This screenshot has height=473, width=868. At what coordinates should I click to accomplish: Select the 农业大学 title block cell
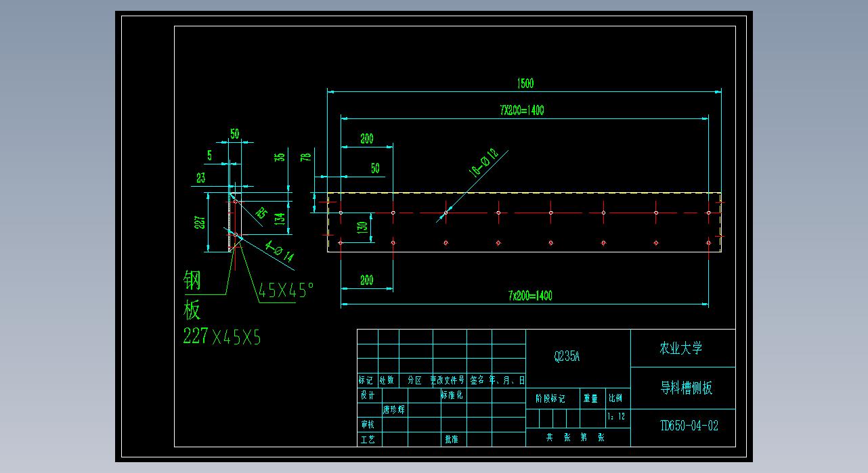681,348
